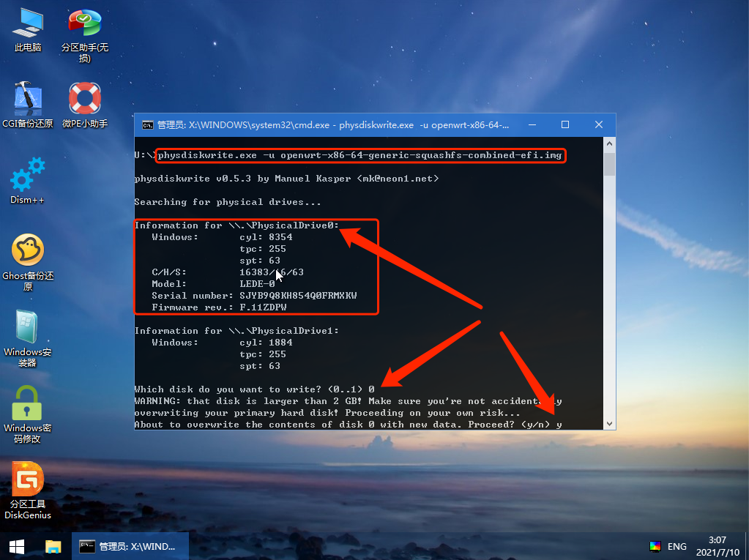Click the cmd scrollbar down arrow
The image size is (749, 560).
click(x=609, y=423)
